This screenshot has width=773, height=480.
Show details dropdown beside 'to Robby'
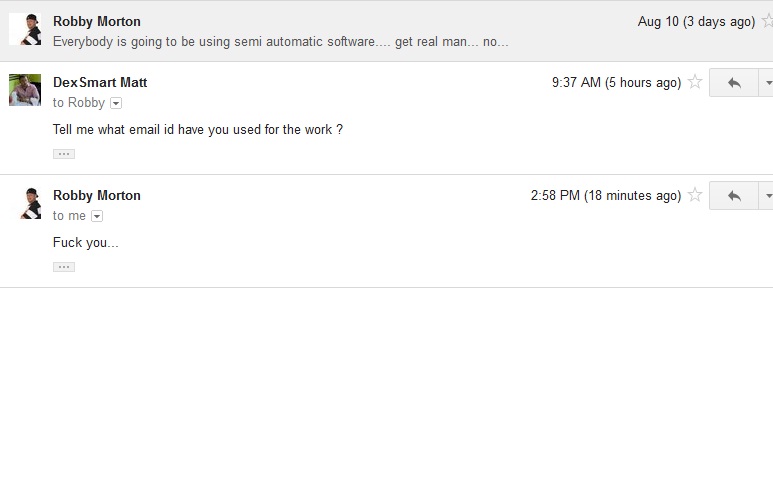click(116, 103)
